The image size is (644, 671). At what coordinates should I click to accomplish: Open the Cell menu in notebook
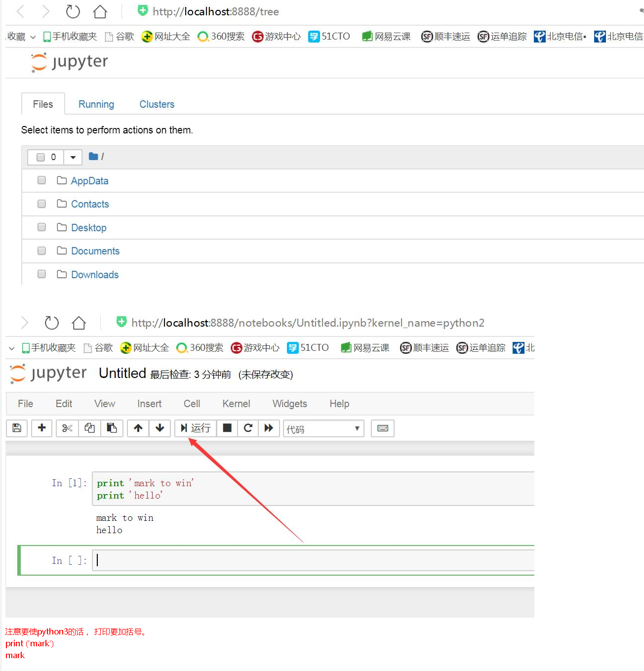pos(192,404)
